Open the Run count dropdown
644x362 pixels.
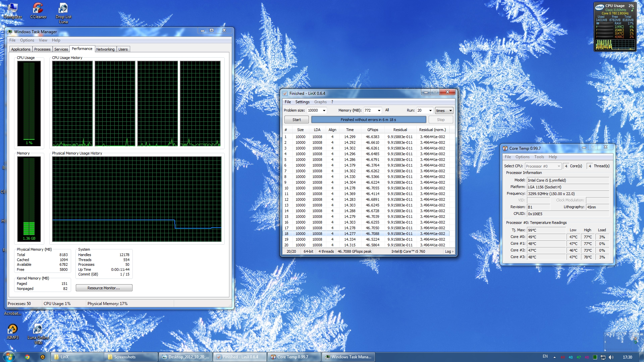point(430,111)
